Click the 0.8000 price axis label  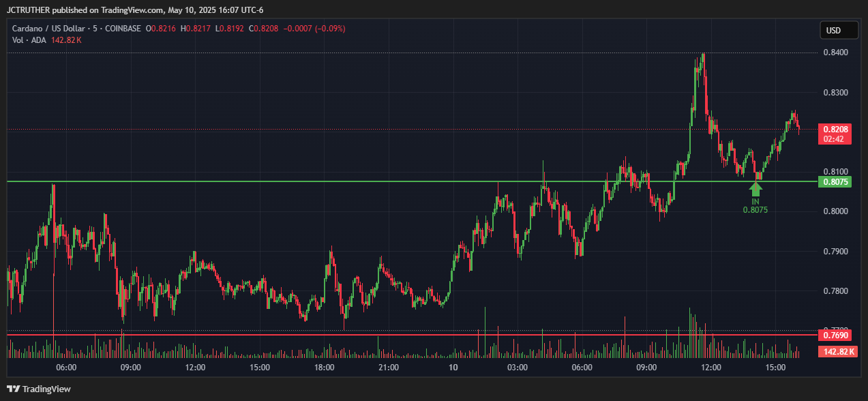coord(835,211)
